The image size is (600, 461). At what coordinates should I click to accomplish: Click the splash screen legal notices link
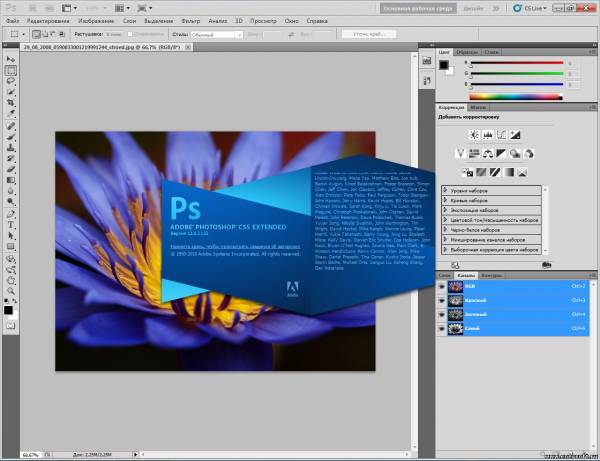pos(235,247)
